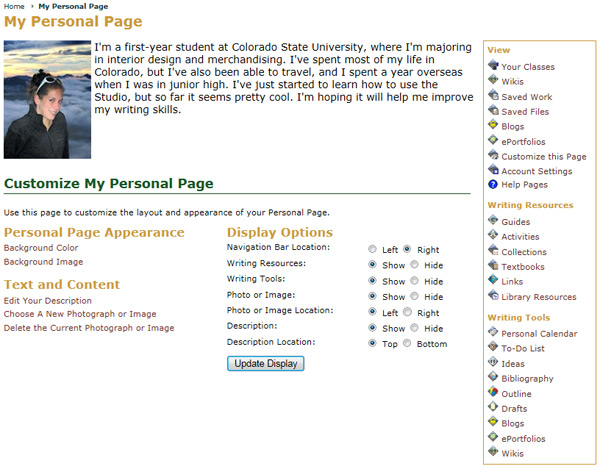
Task: Select Show for Writing Resources
Action: pos(372,265)
